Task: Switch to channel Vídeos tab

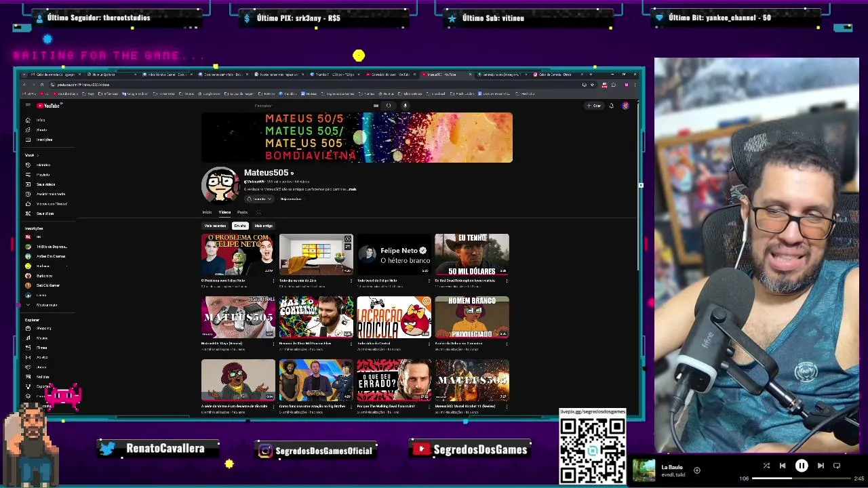Action: pyautogui.click(x=224, y=212)
